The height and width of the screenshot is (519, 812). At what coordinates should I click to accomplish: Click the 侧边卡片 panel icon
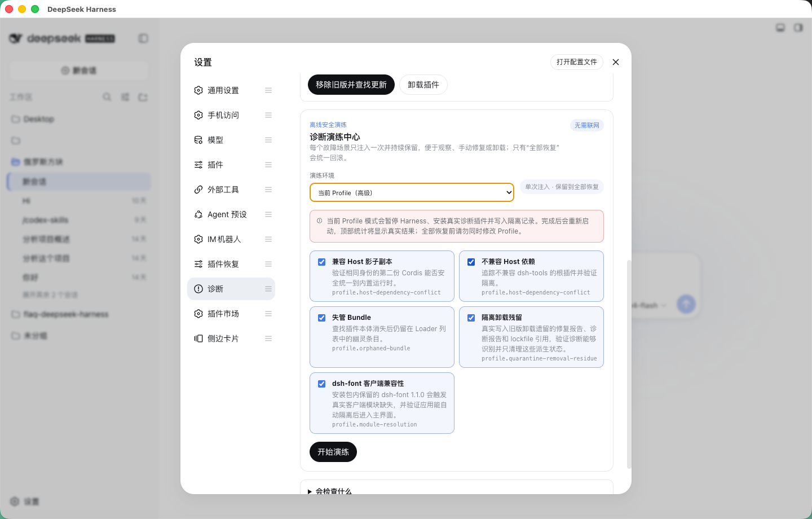198,338
